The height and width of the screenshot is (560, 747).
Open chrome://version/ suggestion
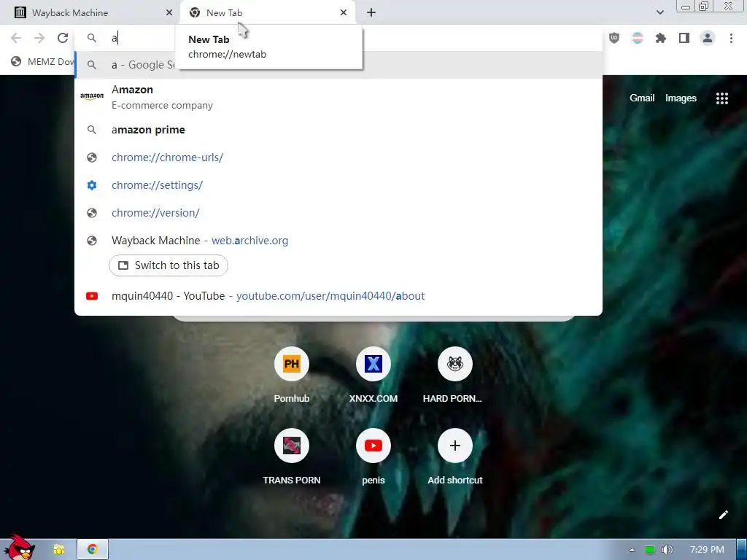338,213
